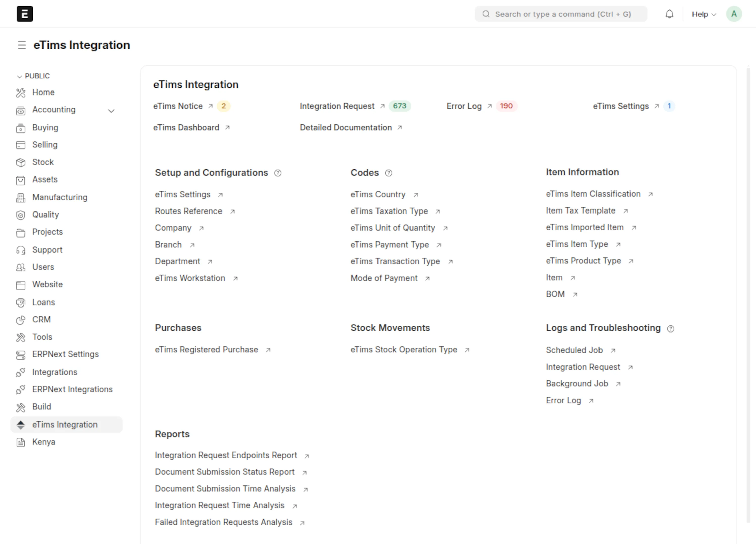Click help icon beside Codes heading
Viewport: 756px width, 544px height.
coord(388,173)
